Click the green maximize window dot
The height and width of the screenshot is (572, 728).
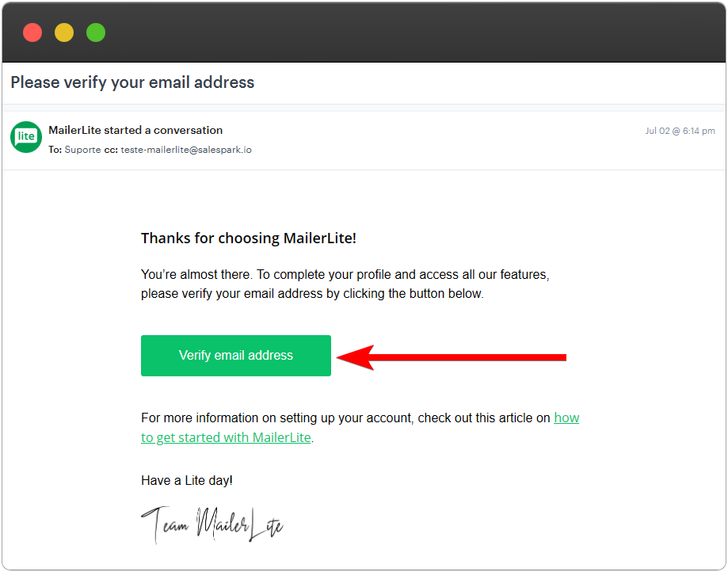click(x=96, y=32)
